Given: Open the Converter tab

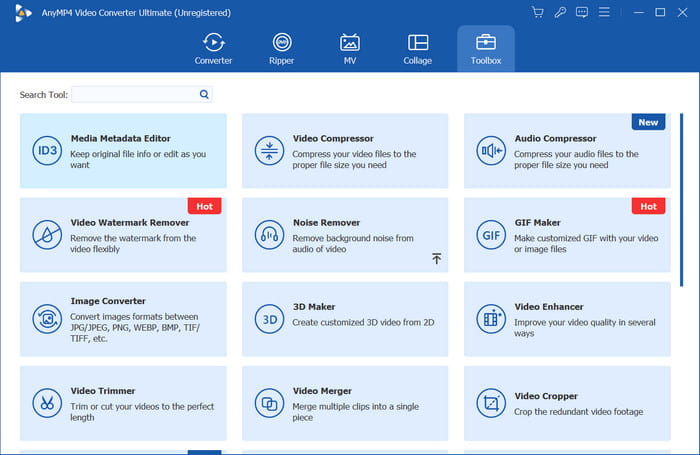Looking at the screenshot, I should click(213, 49).
